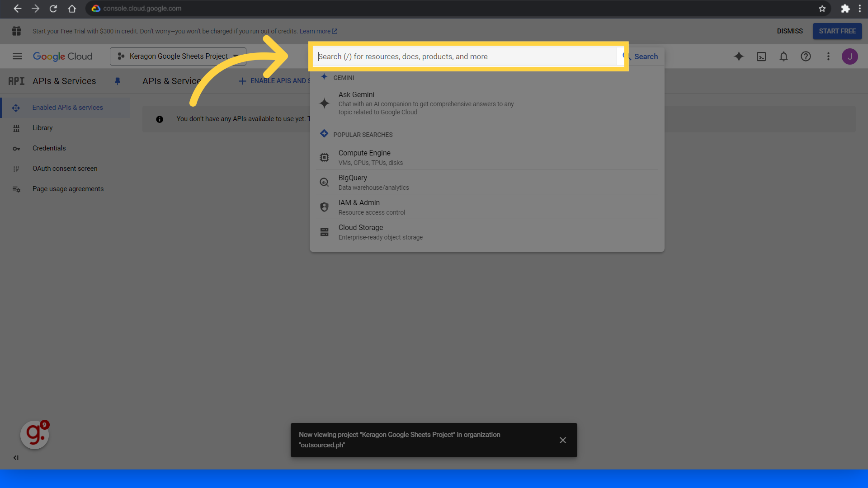Open the Learn more link
Viewport: 868px width, 488px height.
coord(318,32)
